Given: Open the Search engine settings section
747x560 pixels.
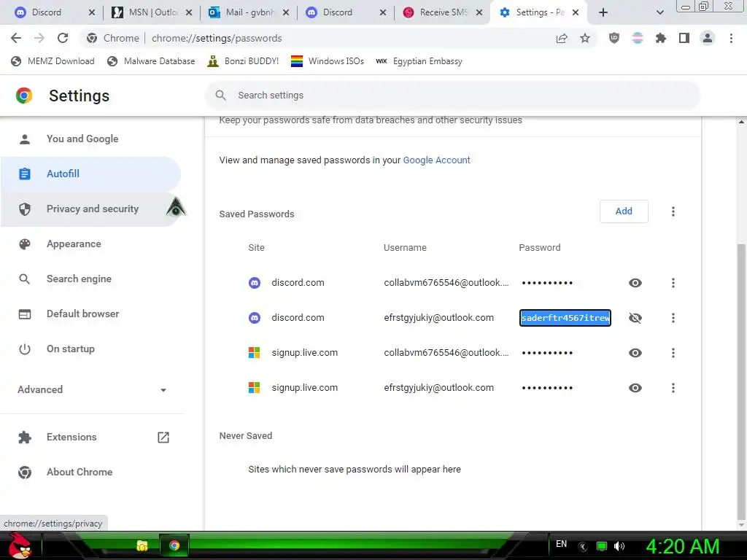Looking at the screenshot, I should pyautogui.click(x=90, y=279).
